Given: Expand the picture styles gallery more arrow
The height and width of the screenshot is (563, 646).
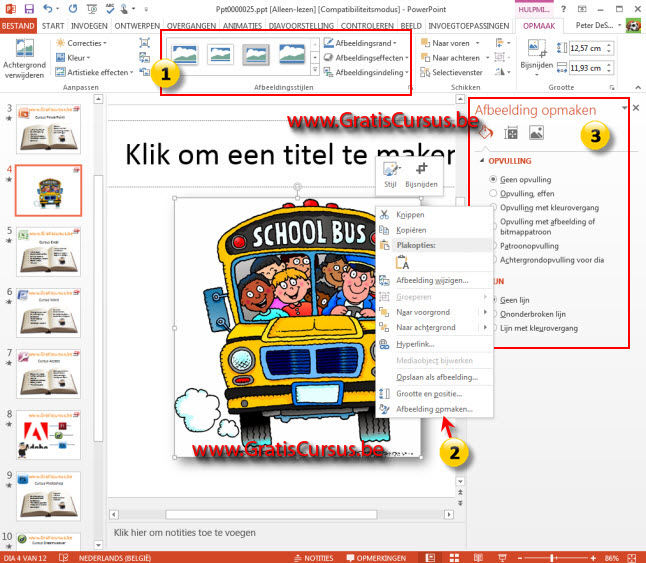Looking at the screenshot, I should pos(315,70).
